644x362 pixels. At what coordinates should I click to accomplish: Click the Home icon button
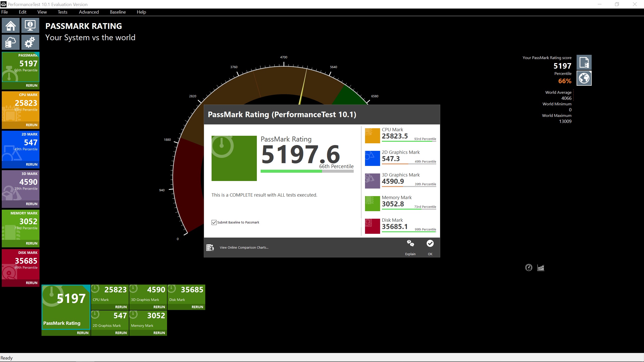pos(11,25)
